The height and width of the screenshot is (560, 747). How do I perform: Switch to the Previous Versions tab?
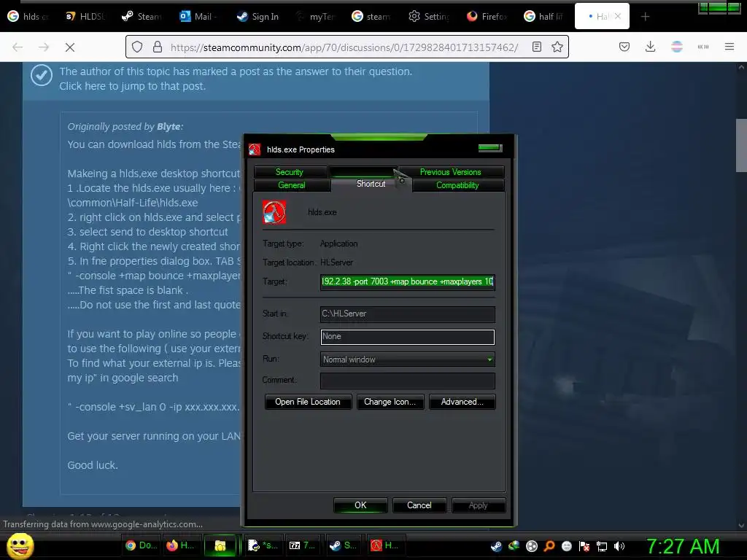(x=450, y=172)
